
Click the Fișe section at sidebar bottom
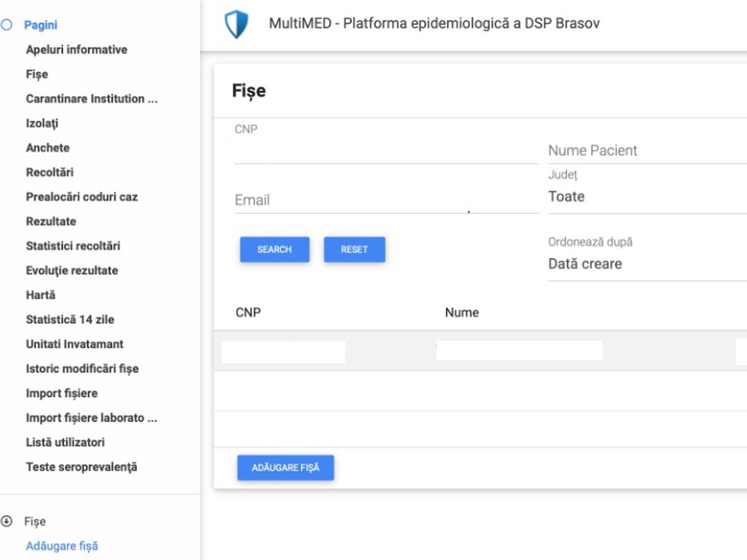coord(35,521)
